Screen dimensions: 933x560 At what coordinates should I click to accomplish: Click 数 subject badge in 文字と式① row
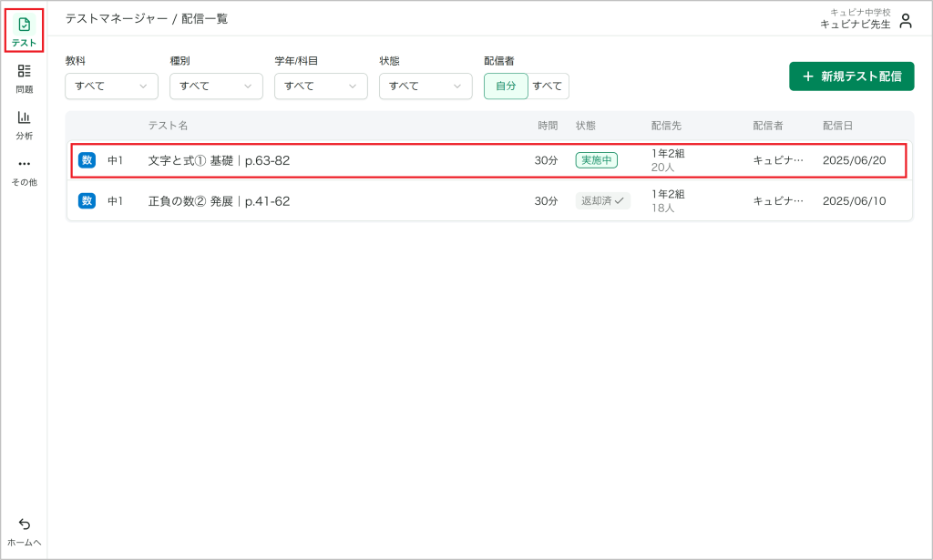pyautogui.click(x=87, y=160)
